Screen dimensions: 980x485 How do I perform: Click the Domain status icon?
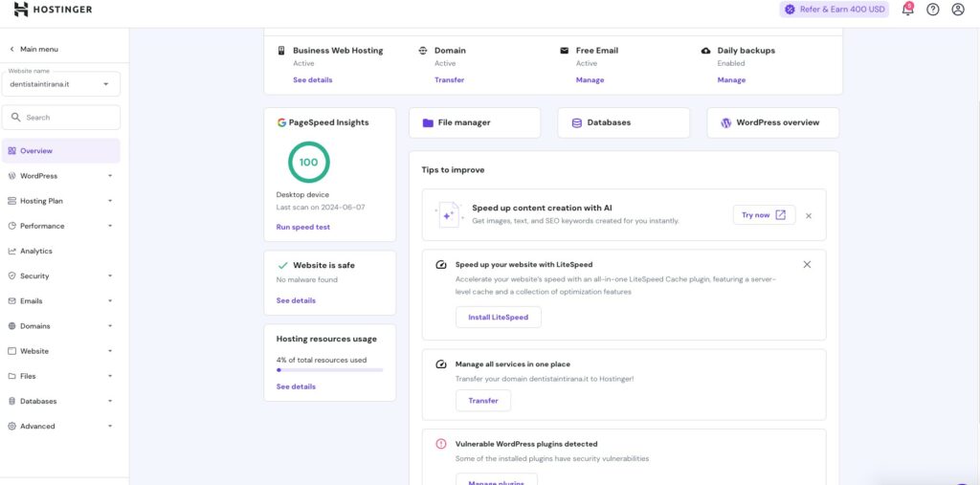[422, 51]
